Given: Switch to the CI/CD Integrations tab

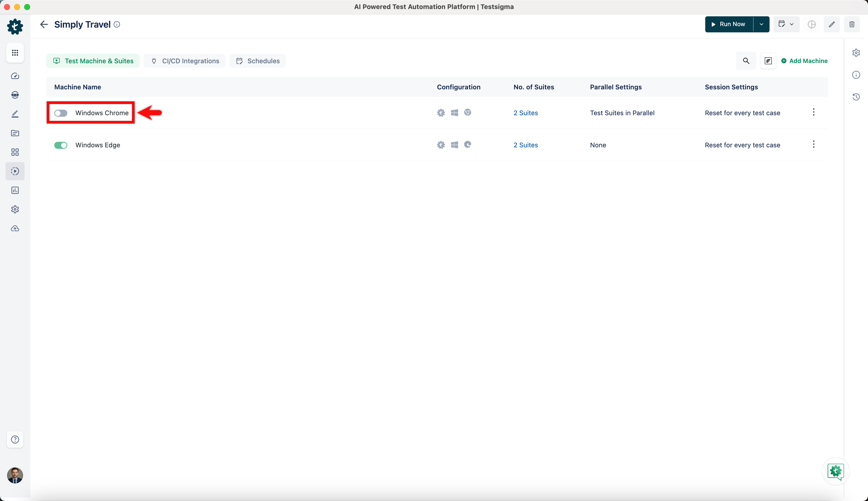Looking at the screenshot, I should coord(185,61).
